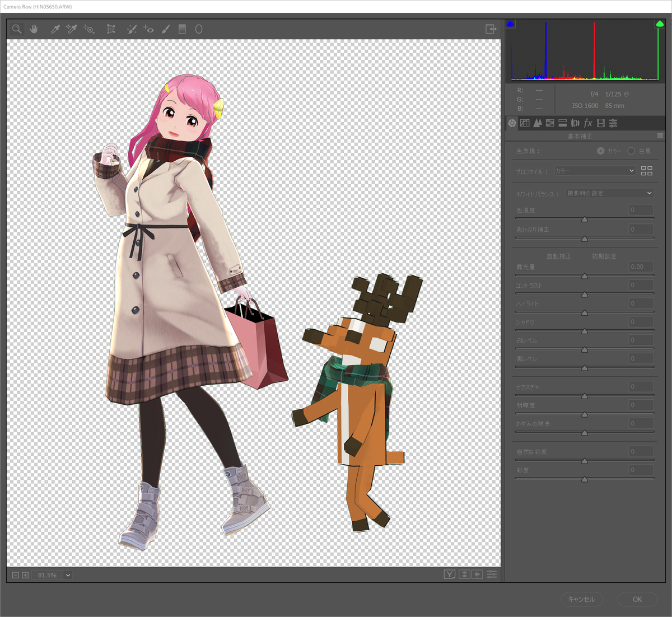Viewport: 672px width, 617px height.
Task: Select the Radial Filter tool
Action: coord(199,29)
